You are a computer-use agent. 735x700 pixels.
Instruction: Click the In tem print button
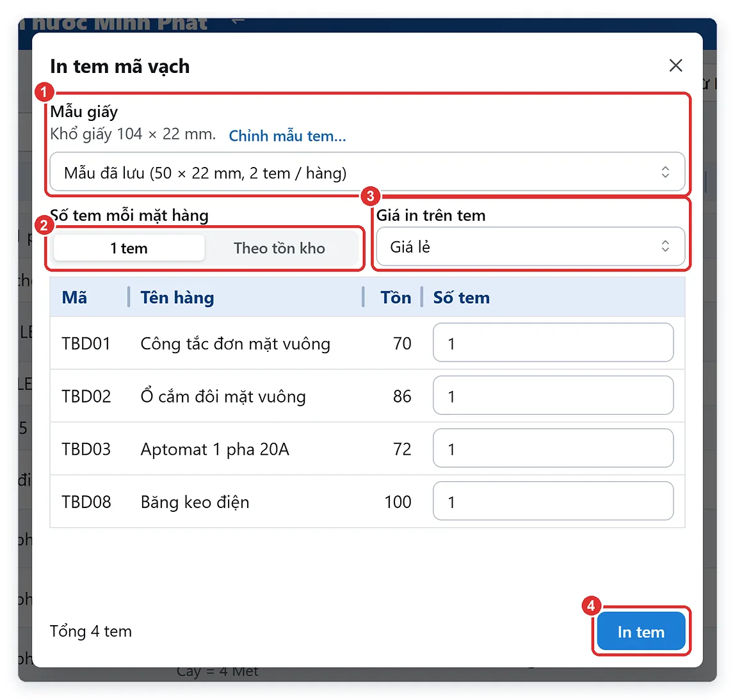point(641,632)
